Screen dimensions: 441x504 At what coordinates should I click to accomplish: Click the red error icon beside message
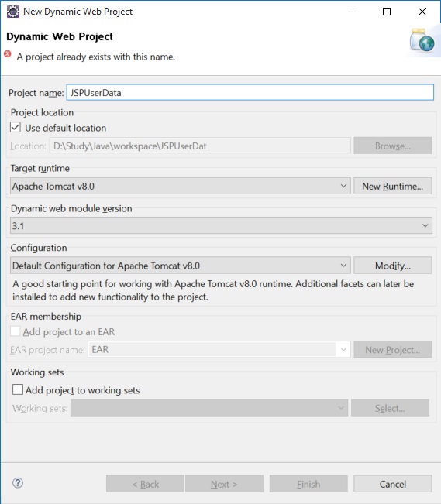(x=8, y=54)
